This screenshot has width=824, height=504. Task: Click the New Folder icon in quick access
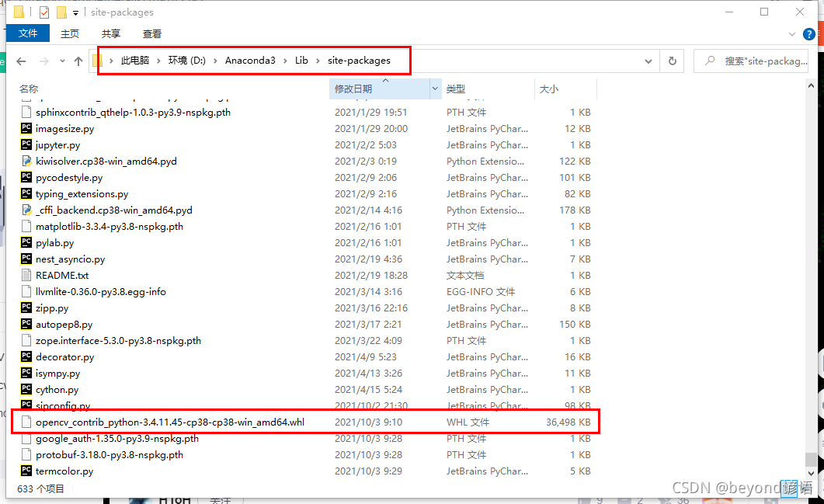(x=61, y=12)
